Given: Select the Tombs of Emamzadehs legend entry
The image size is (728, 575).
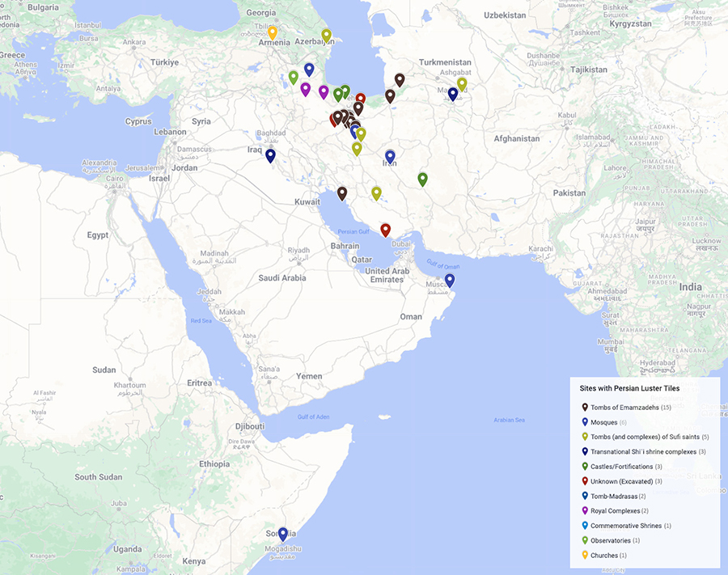Looking at the screenshot, I should (627, 407).
